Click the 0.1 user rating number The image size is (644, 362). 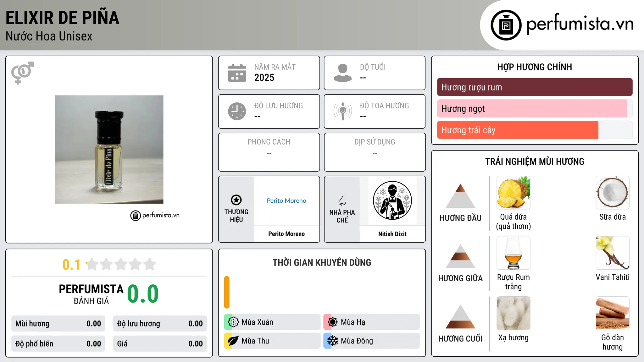coord(71,265)
